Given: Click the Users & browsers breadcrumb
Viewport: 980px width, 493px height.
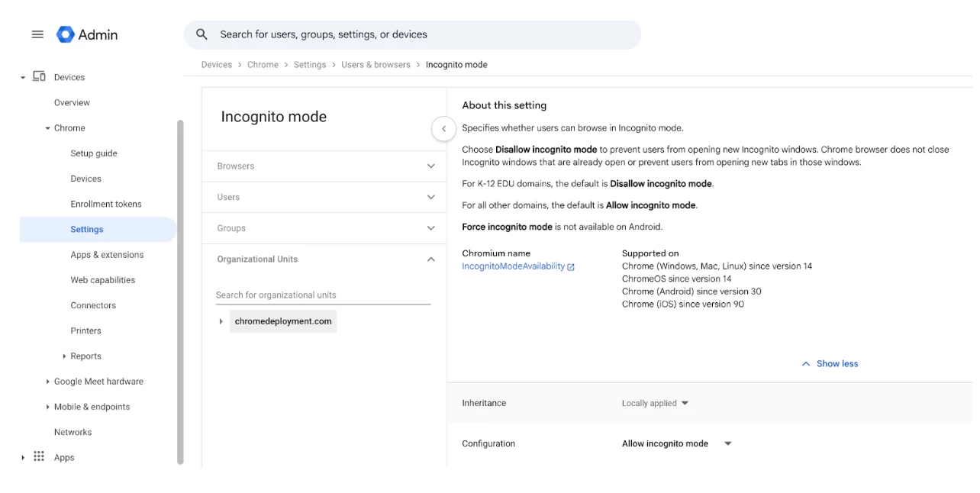Looking at the screenshot, I should click(x=376, y=65).
